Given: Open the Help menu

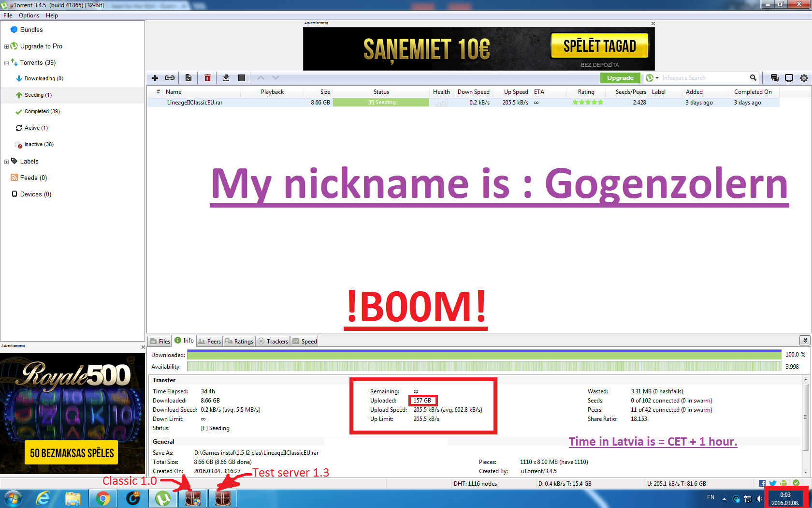Looking at the screenshot, I should pyautogui.click(x=52, y=15).
